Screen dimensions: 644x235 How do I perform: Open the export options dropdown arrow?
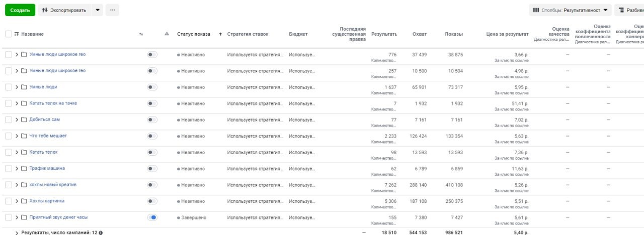pyautogui.click(x=98, y=10)
